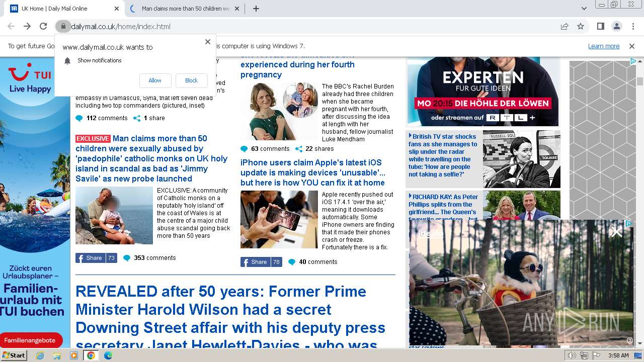
Task: Open the tube selfie photo thumbnail
Action: click(522, 159)
